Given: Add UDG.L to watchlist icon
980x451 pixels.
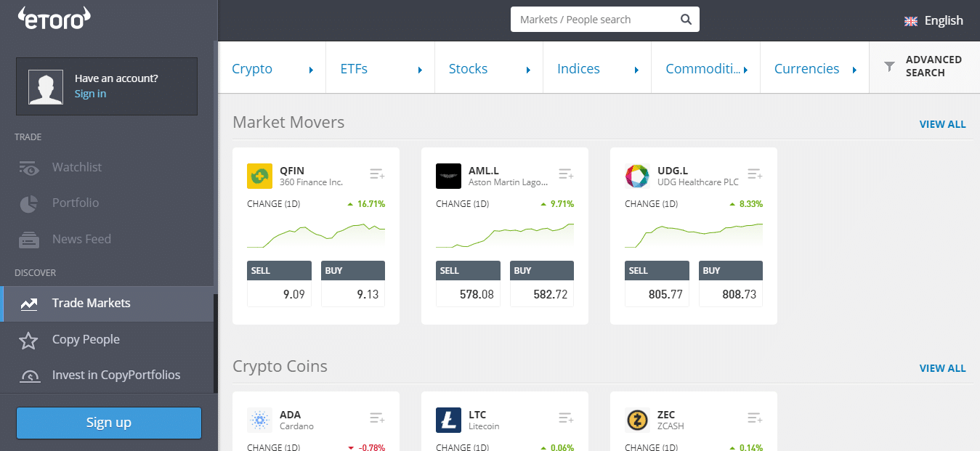Looking at the screenshot, I should [755, 174].
